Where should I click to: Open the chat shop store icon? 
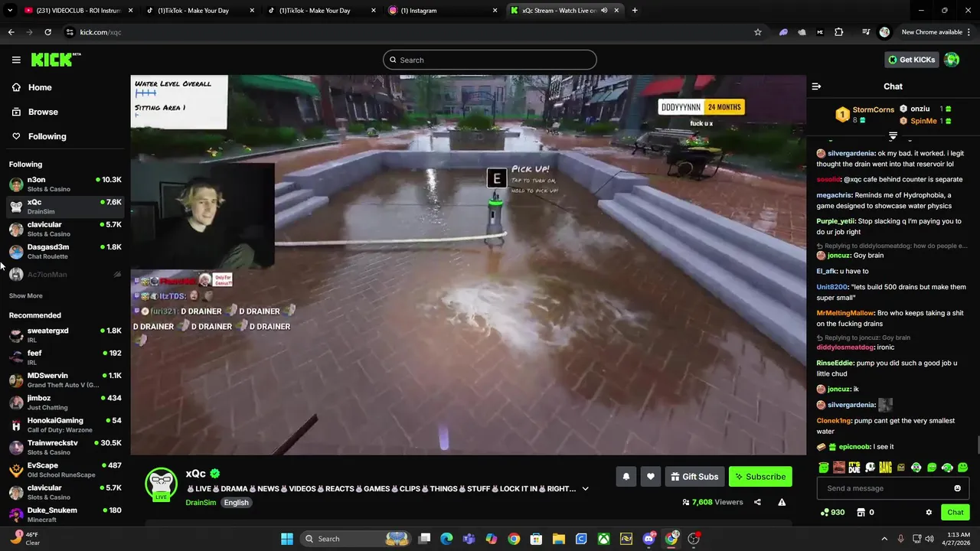pyautogui.click(x=861, y=512)
